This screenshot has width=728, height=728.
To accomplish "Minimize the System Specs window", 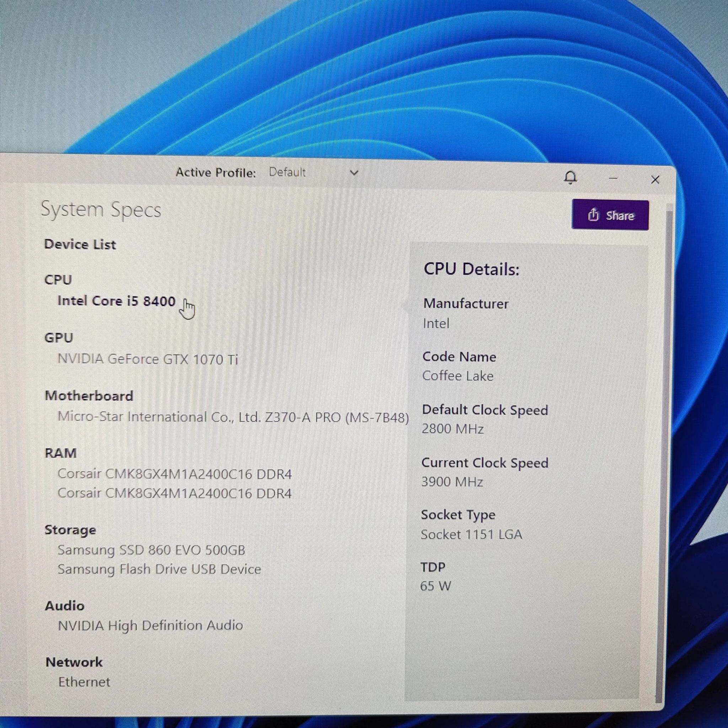I will tap(613, 178).
